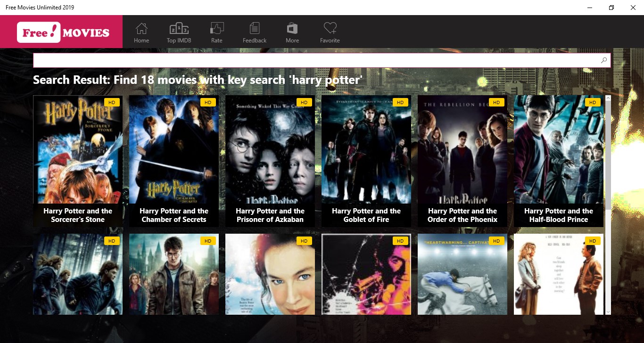
Task: Click the scrollbar up arrow
Action: pos(608,98)
